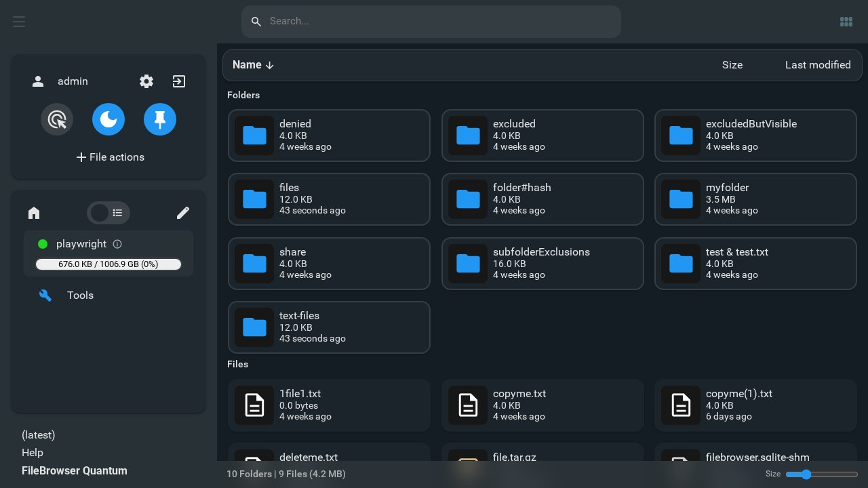The height and width of the screenshot is (488, 868).
Task: Focus the Search input field
Action: pos(431,22)
